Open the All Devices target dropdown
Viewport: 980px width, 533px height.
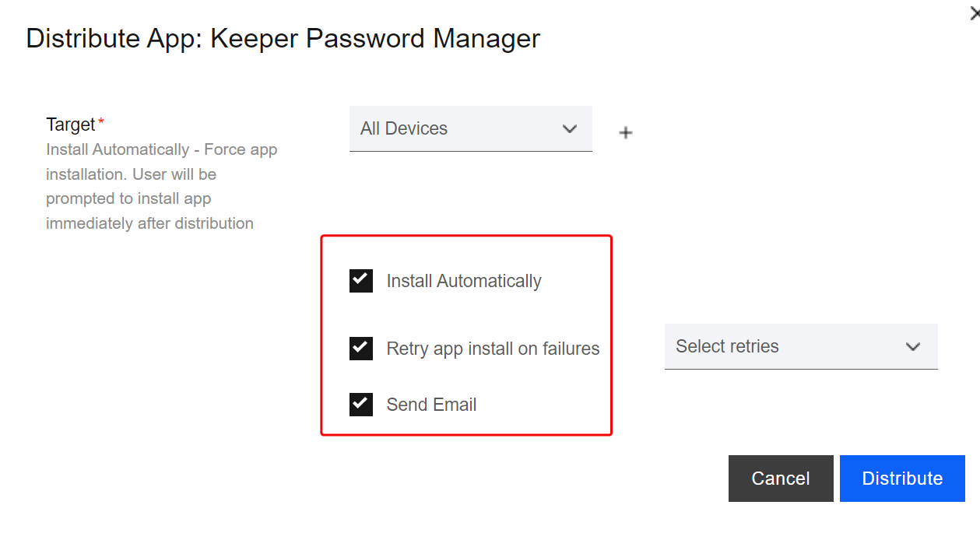coord(470,129)
